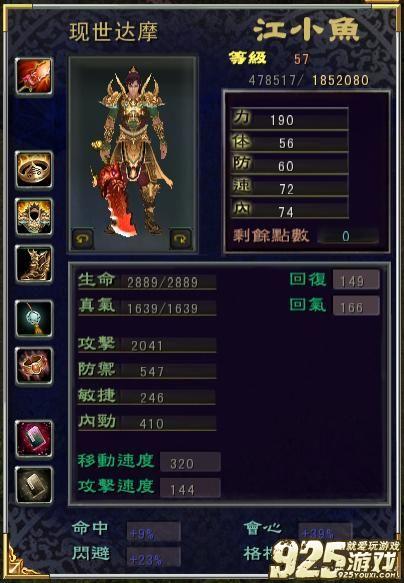Select the 内 stat value 74 field

tap(289, 210)
